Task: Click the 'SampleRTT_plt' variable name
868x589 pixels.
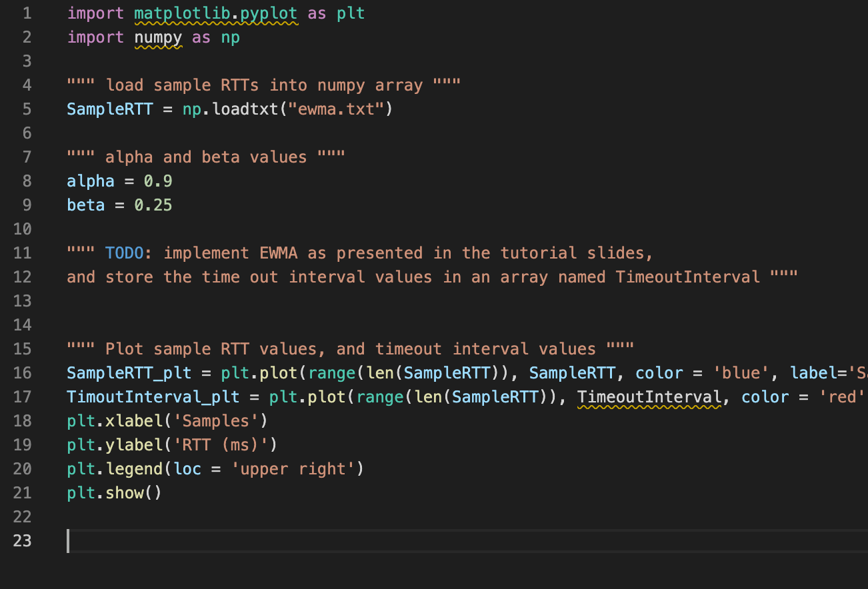Action: pyautogui.click(x=129, y=373)
